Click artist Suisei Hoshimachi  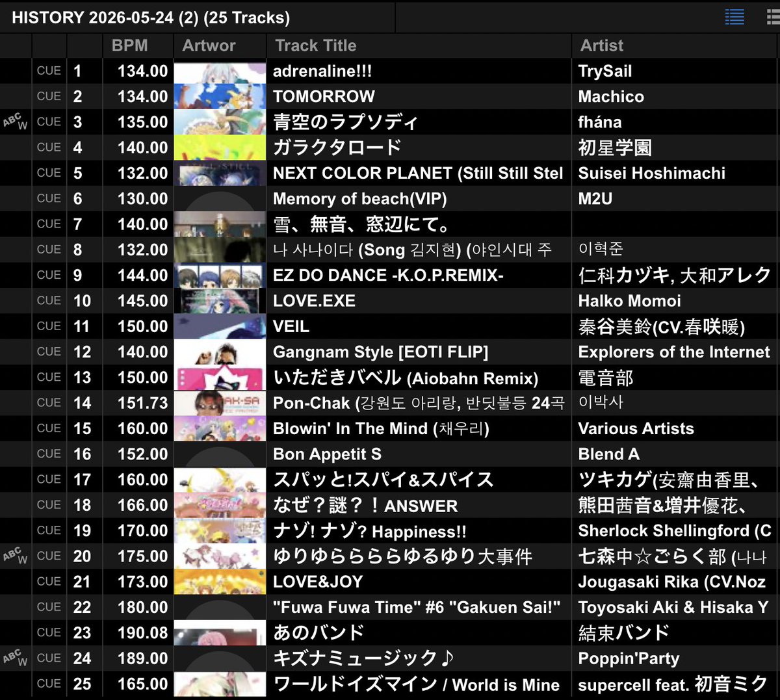click(x=652, y=173)
